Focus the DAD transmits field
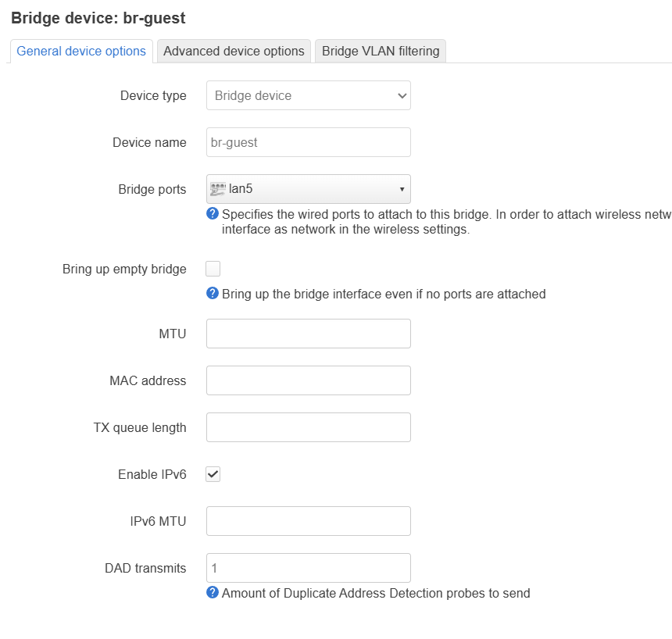Viewport: 672px width, 639px height. pos(308,568)
